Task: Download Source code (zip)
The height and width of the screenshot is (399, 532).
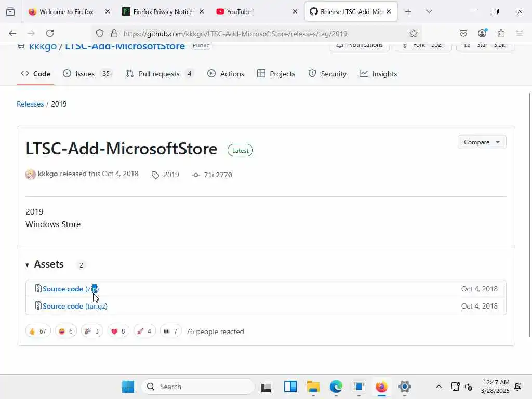Action: [71, 289]
